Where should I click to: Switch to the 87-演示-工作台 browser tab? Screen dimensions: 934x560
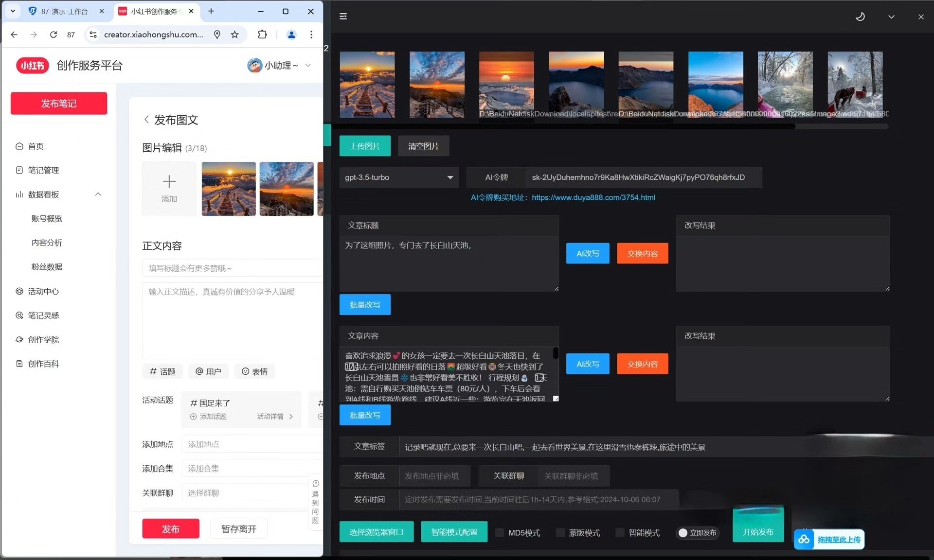click(63, 11)
